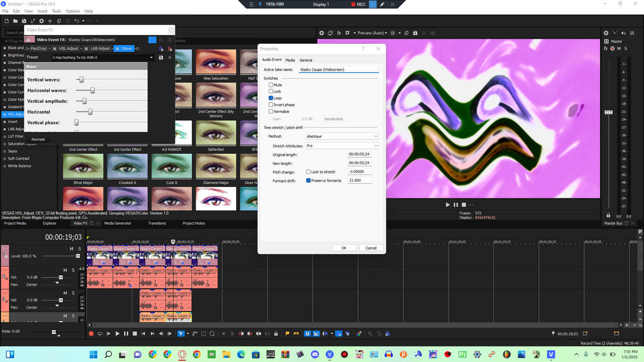Screen dimensions: 644x362
Task: Click the blue plug-in chain fx icon
Action: (161, 49)
